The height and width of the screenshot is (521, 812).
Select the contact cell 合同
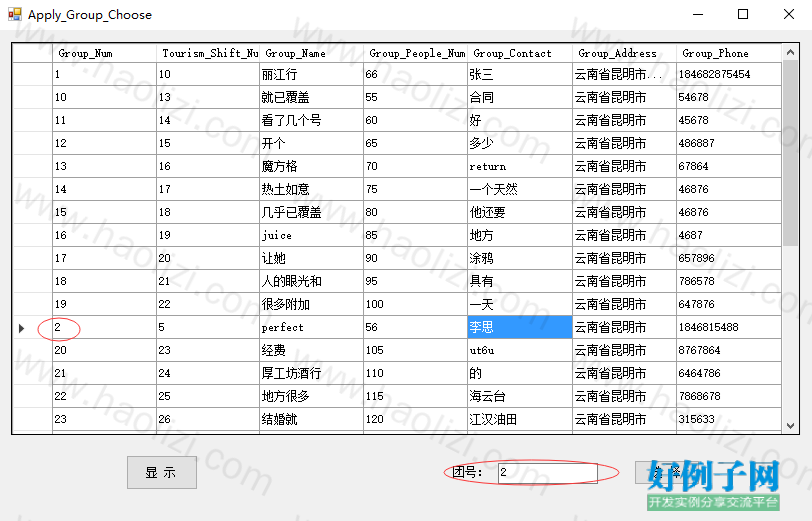click(520, 97)
